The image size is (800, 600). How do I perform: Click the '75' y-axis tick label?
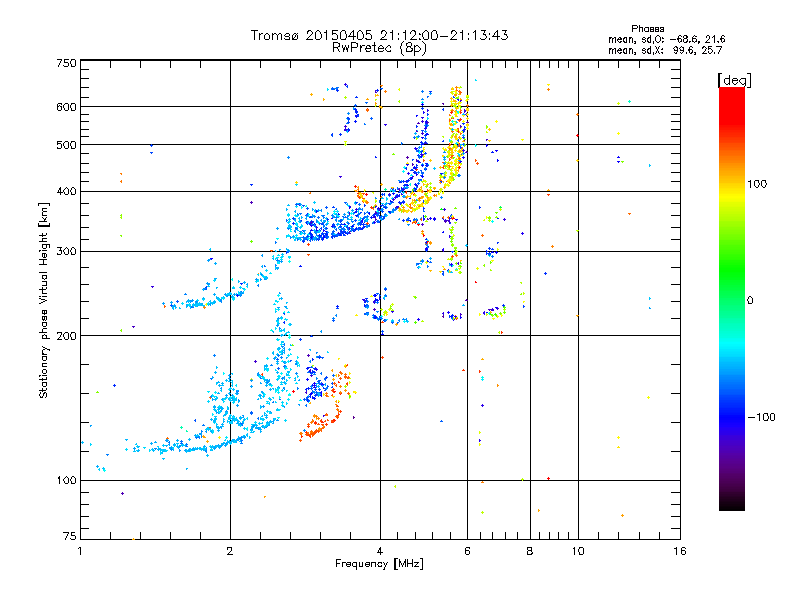click(70, 536)
